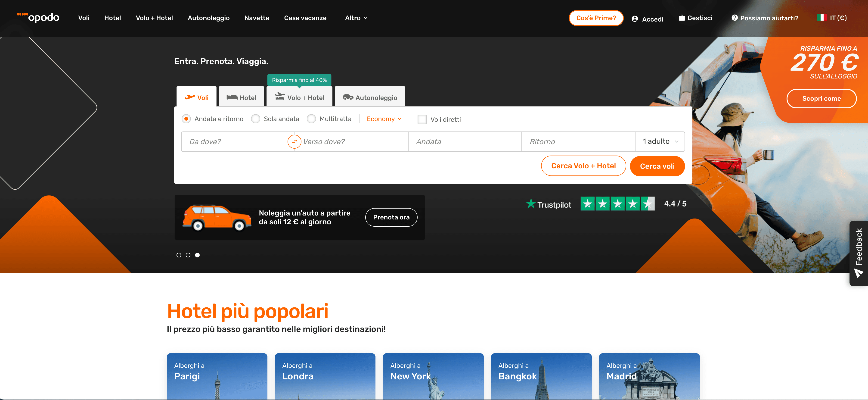Expand the Altro menu

[x=356, y=18]
